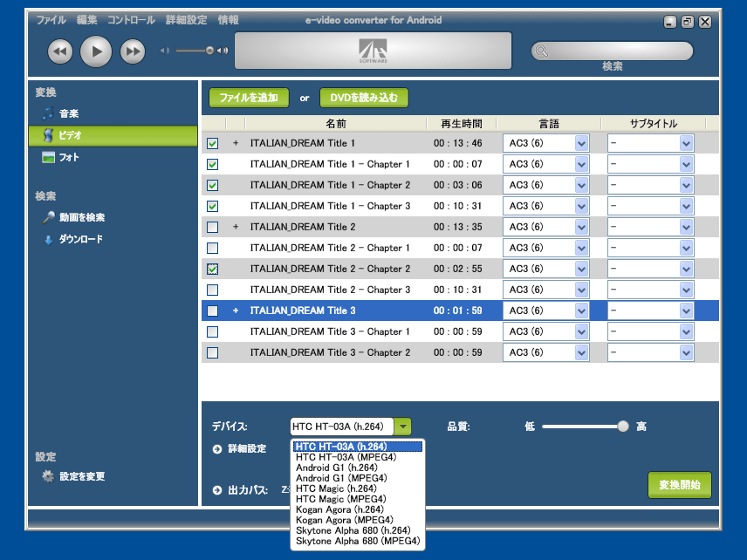
Task: Expand the 詳細設定 arrow icon
Action: tap(217, 449)
